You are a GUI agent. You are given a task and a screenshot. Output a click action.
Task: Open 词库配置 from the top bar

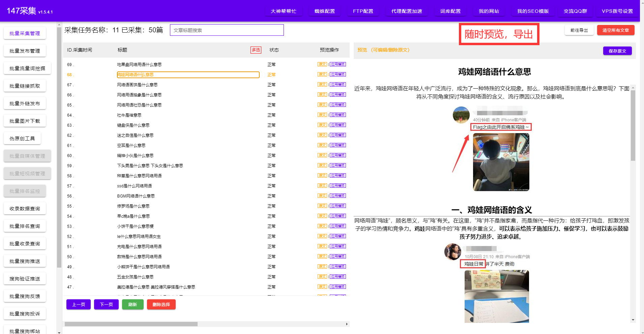coord(450,11)
